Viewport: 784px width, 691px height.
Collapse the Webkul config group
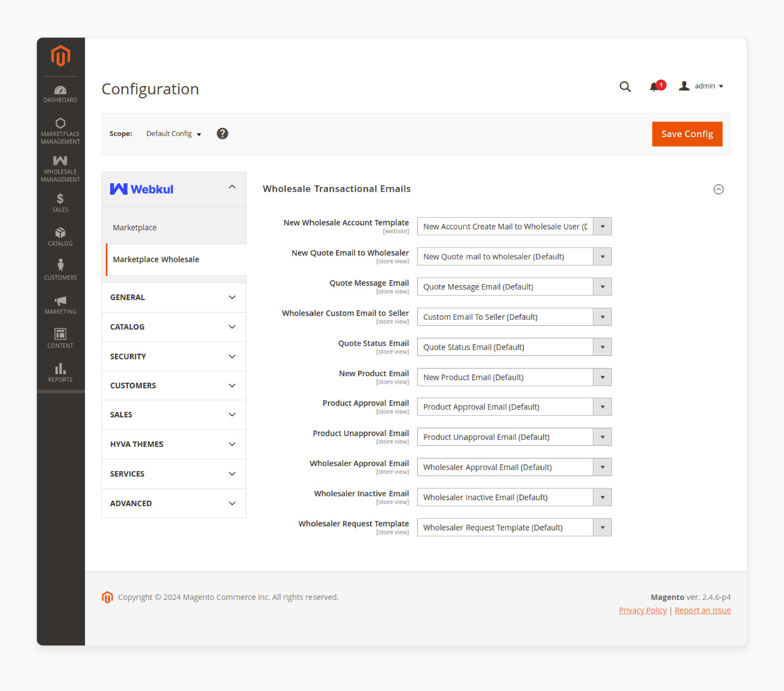tap(174, 189)
